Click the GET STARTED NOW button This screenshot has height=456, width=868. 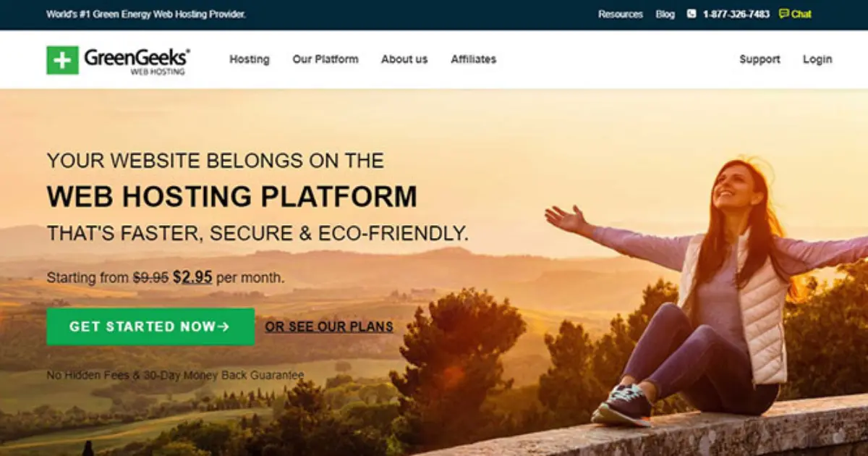[150, 326]
